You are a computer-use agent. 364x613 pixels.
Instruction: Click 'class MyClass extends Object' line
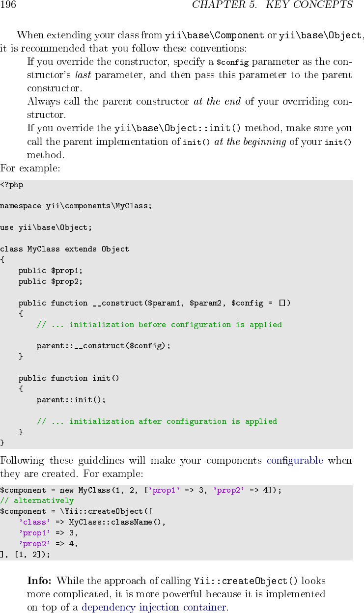[x=64, y=249]
